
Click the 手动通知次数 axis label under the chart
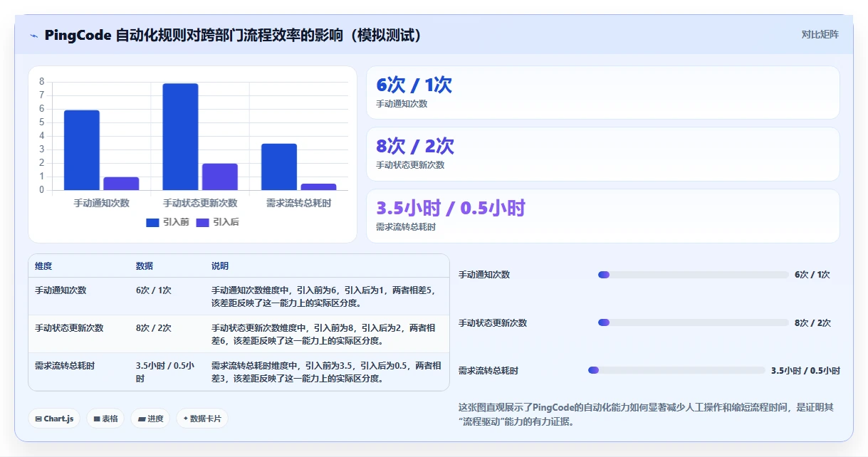[x=102, y=203]
